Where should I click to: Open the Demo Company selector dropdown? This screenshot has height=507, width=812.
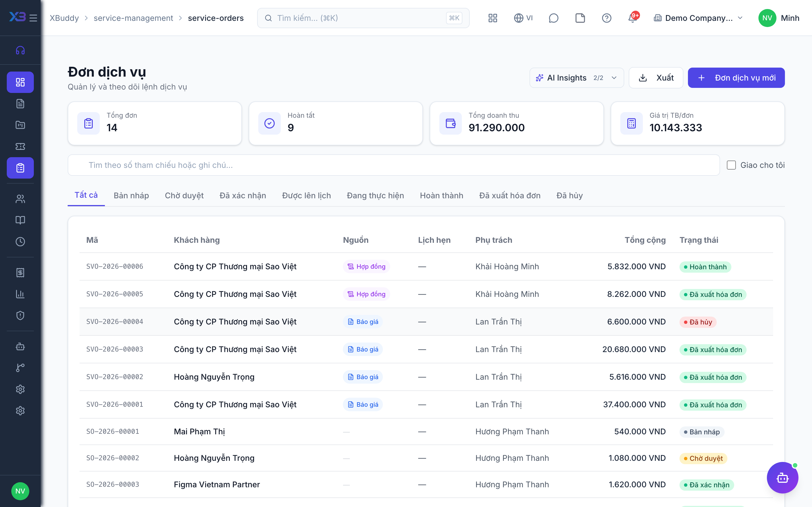[x=698, y=18]
